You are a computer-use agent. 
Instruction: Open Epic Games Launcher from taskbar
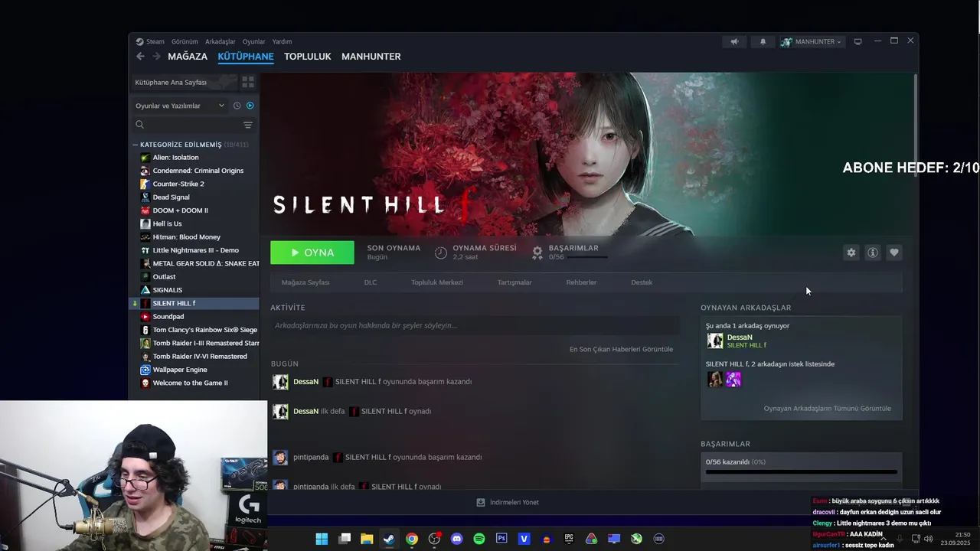(569, 539)
